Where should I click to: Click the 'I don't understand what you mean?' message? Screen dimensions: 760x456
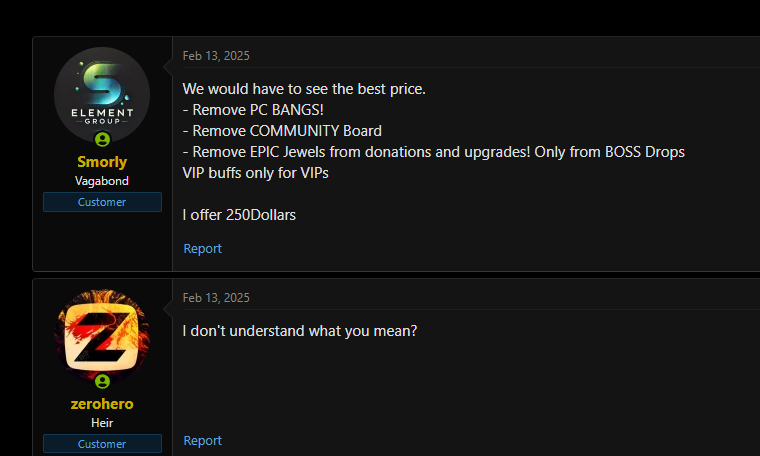[x=300, y=331]
